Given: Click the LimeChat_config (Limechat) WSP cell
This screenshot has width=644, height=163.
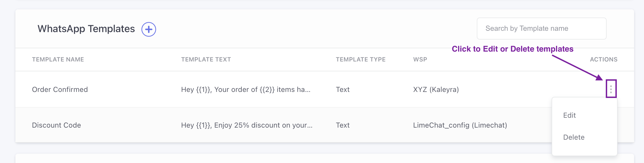Looking at the screenshot, I should pyautogui.click(x=460, y=125).
